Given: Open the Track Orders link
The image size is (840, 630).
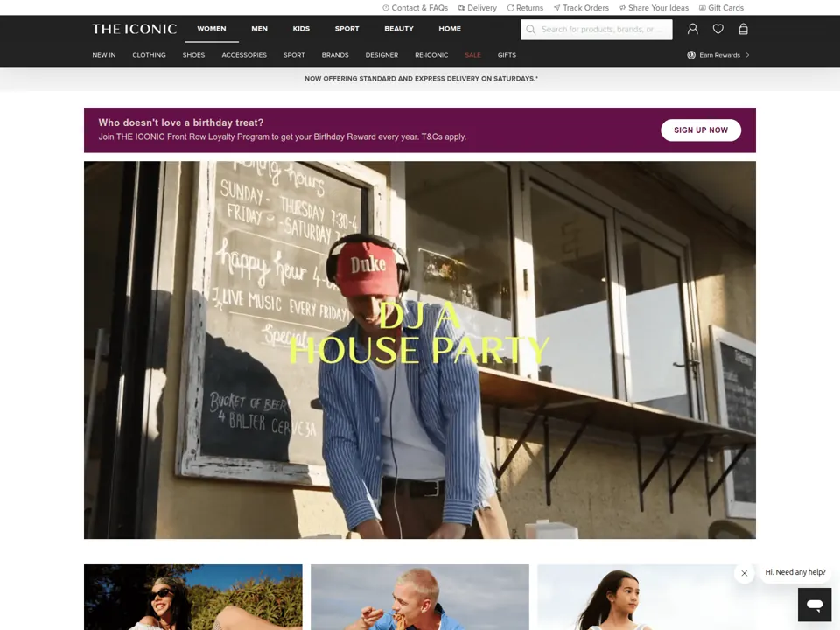Looking at the screenshot, I should point(581,8).
